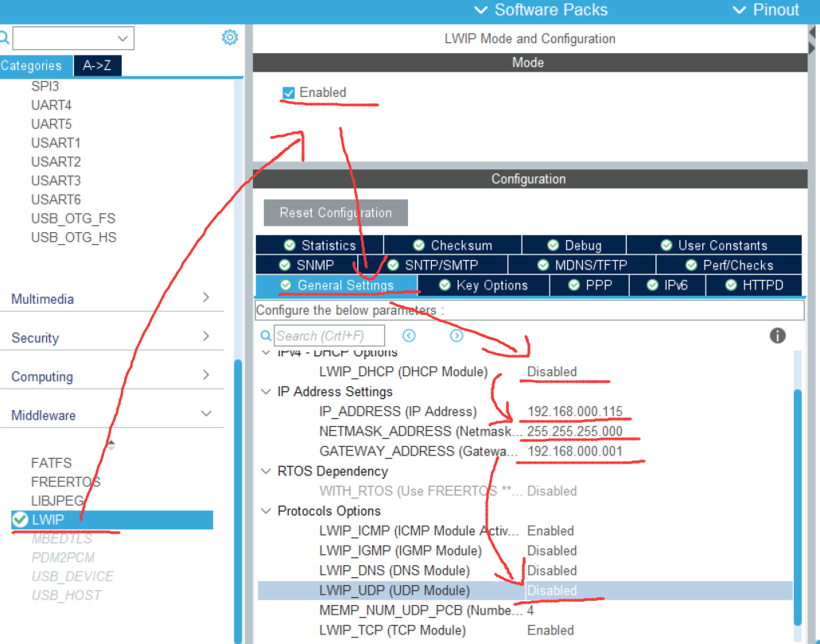
Task: Select USB_OTG_FS peripheral
Action: (x=73, y=219)
